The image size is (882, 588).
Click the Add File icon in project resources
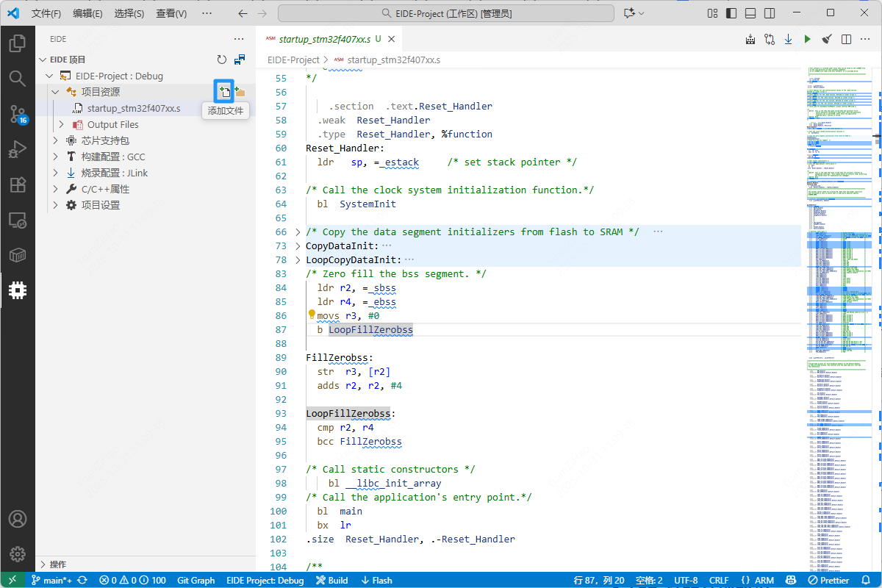pyautogui.click(x=223, y=92)
